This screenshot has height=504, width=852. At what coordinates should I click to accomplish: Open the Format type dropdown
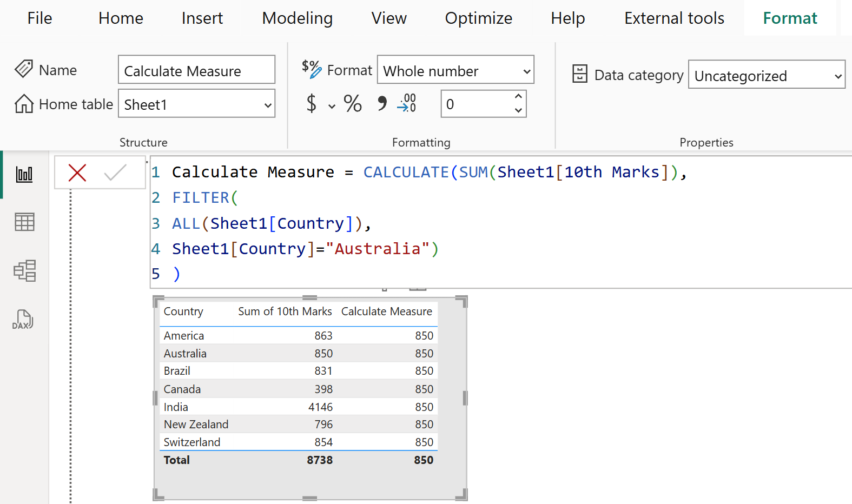click(455, 70)
